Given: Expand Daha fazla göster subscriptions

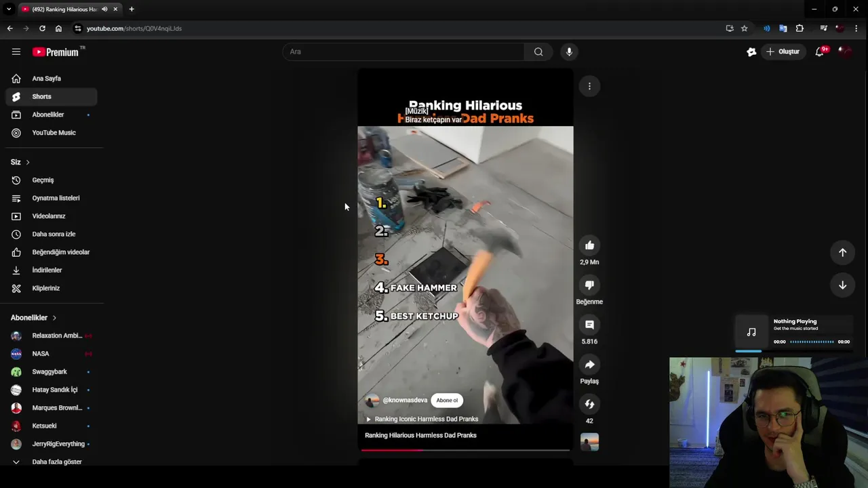Looking at the screenshot, I should [x=52, y=462].
